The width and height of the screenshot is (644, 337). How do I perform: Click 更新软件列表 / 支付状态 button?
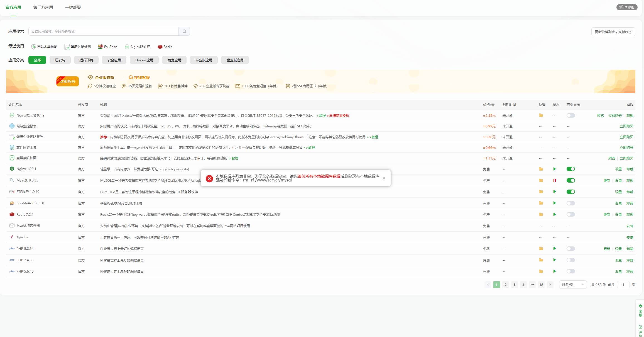click(613, 32)
